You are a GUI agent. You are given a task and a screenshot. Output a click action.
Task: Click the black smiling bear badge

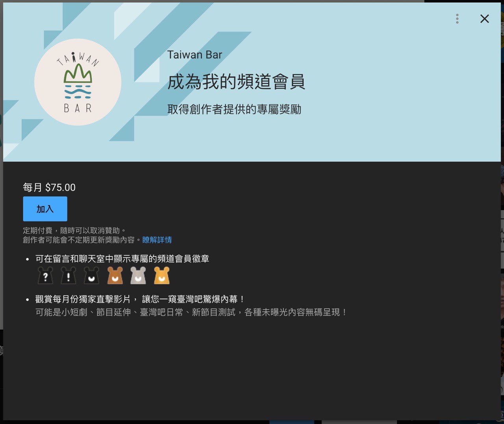[92, 275]
